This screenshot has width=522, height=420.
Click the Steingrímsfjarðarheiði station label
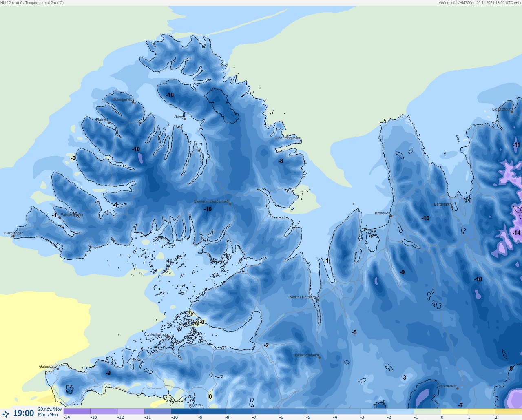[211, 201]
